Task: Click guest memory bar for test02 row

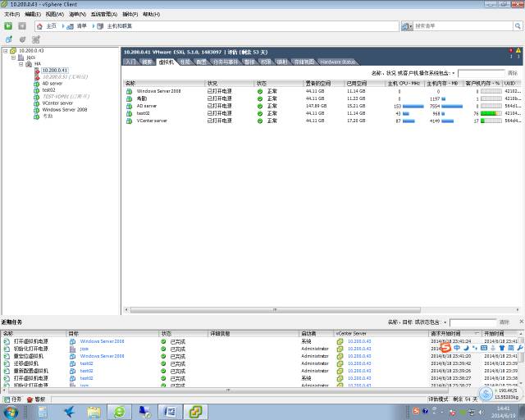Action: click(x=491, y=113)
